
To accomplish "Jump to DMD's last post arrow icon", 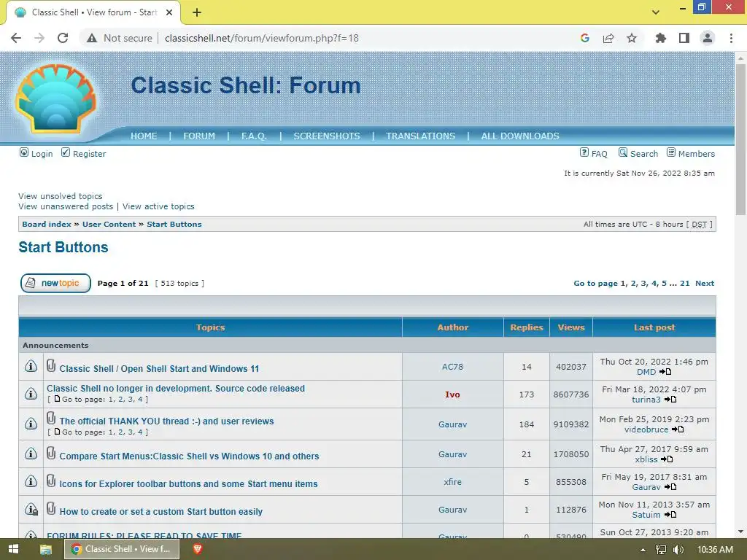I will click(x=665, y=372).
